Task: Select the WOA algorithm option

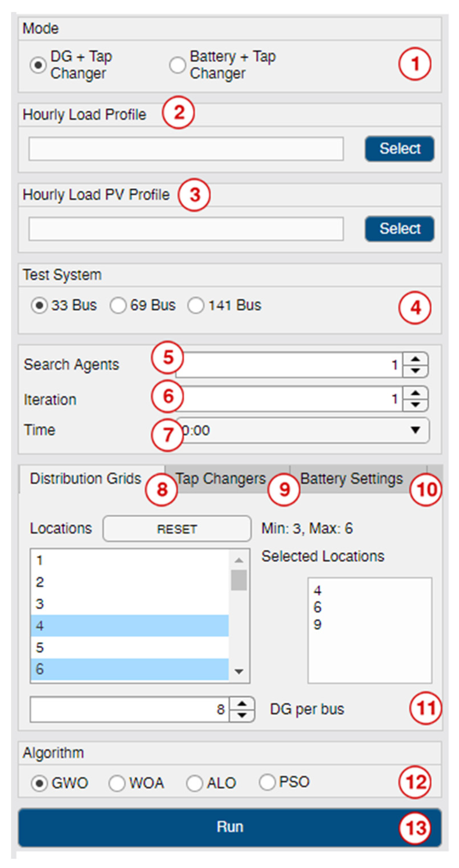Action: pos(117,783)
